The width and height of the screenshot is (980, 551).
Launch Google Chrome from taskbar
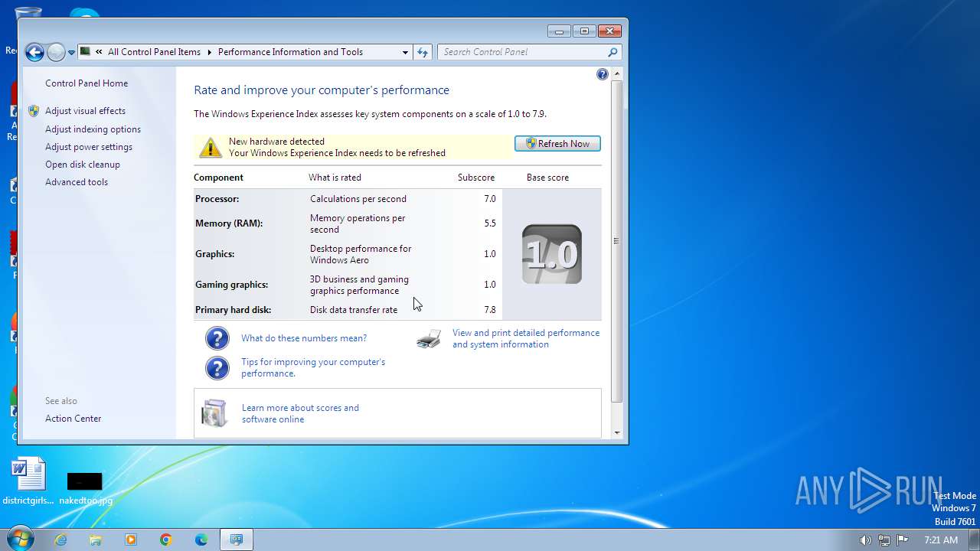pyautogui.click(x=166, y=540)
